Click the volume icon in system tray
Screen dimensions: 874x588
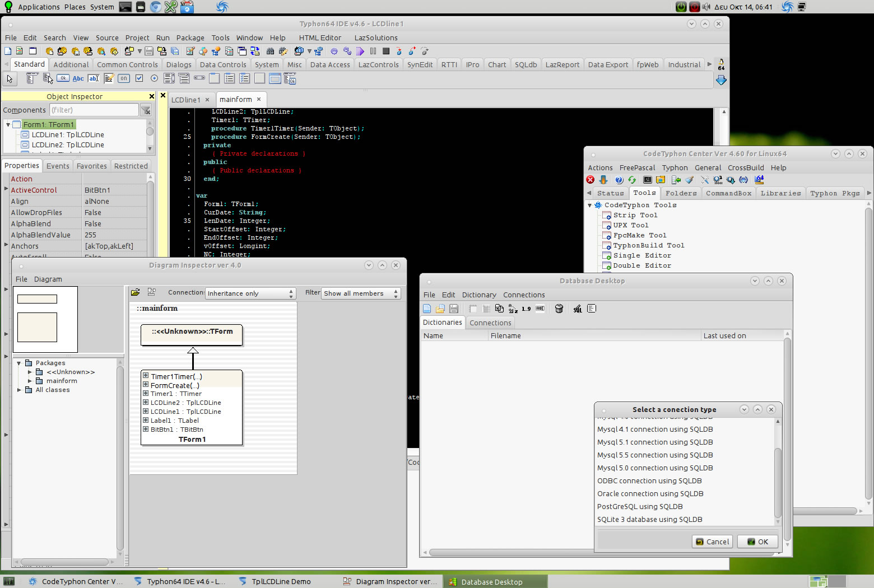click(706, 7)
